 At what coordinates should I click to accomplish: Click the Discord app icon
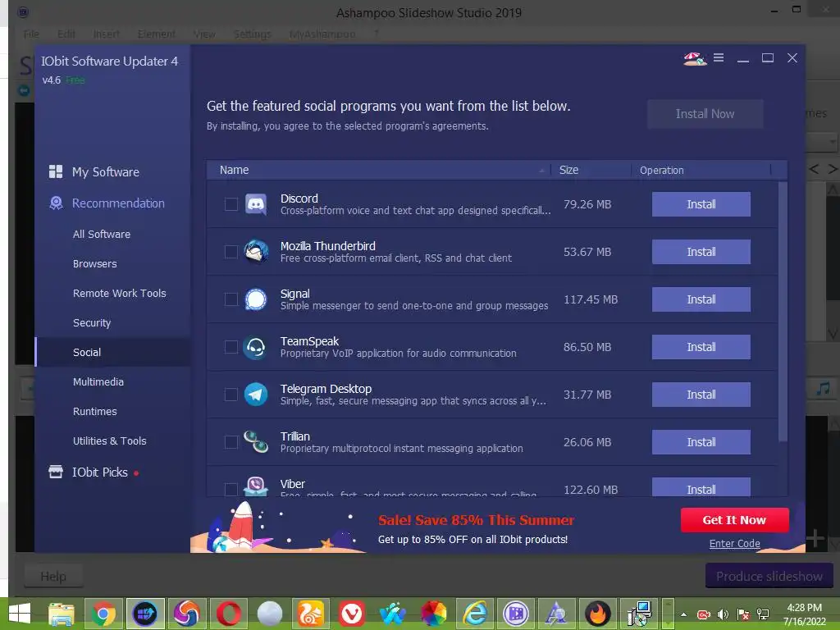tap(256, 204)
